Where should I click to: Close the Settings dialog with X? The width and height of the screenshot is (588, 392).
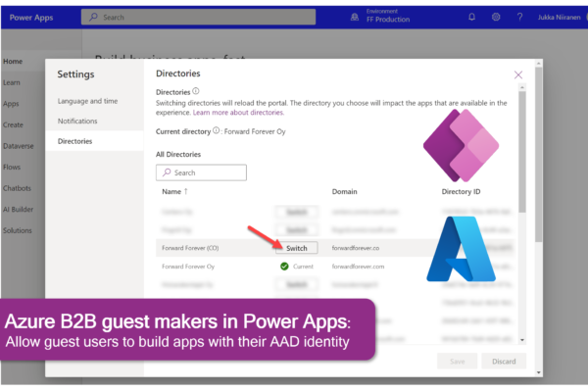pyautogui.click(x=518, y=74)
